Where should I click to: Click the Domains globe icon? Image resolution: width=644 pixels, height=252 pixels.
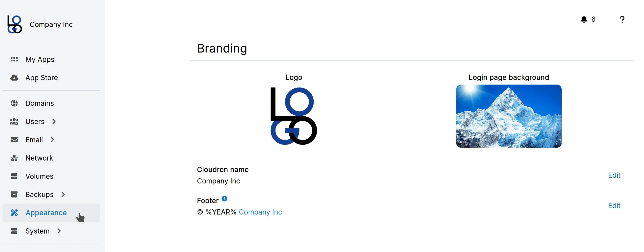(x=14, y=103)
